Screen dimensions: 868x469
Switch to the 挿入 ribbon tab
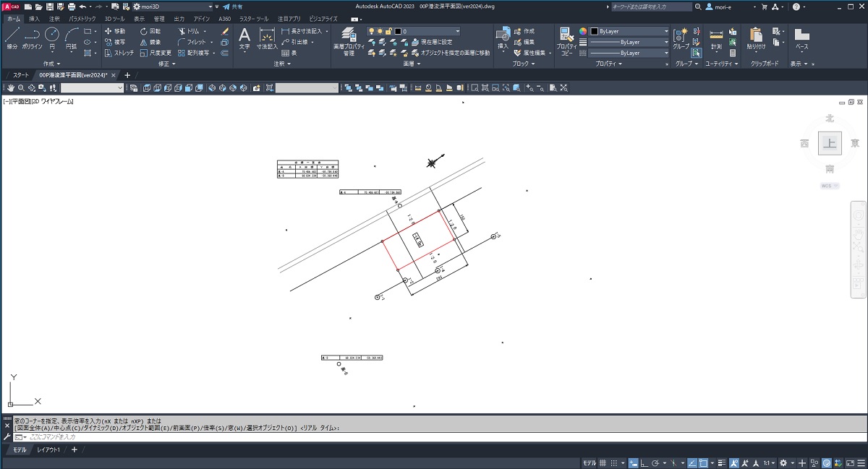point(33,19)
